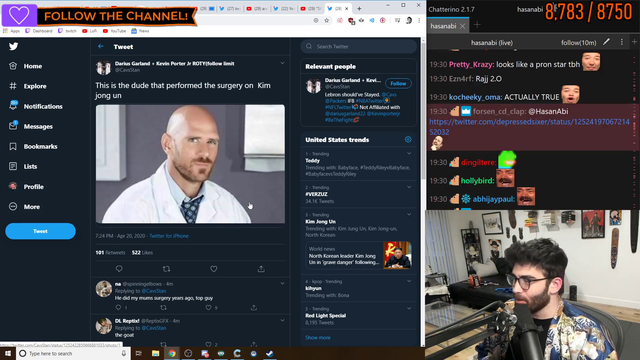Add a new split with header plus icon

pos(634,42)
